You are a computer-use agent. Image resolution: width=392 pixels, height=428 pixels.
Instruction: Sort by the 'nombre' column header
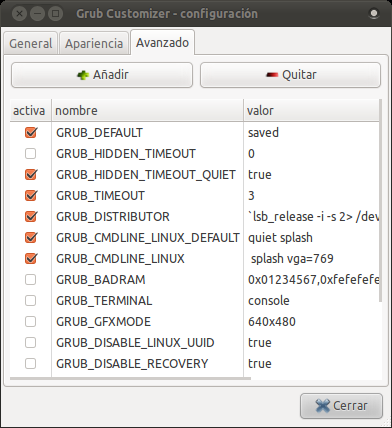pyautogui.click(x=148, y=110)
